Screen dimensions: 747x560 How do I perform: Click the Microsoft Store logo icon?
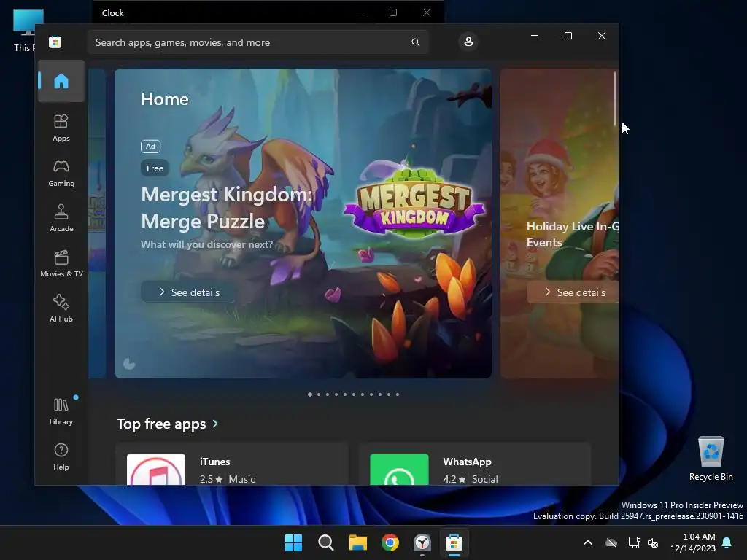[x=55, y=42]
